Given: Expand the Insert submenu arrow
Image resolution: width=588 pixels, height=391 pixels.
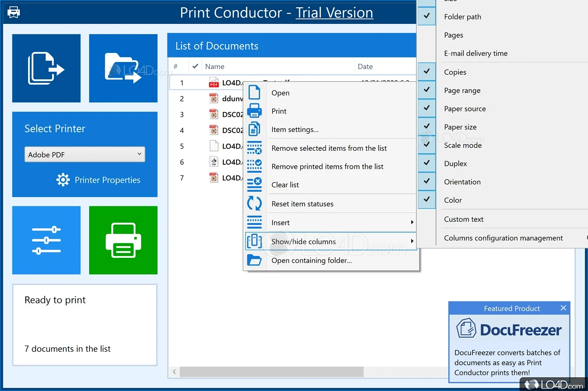Looking at the screenshot, I should [x=412, y=223].
